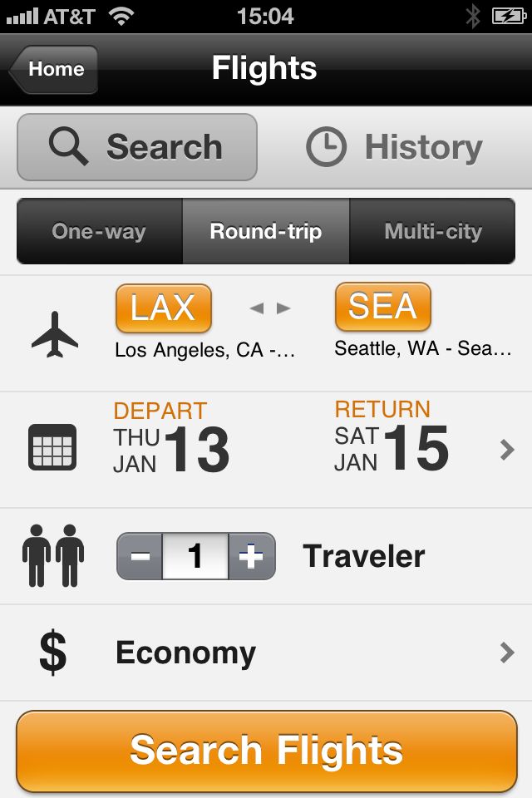The height and width of the screenshot is (798, 532).
Task: Decrease traveler count with the minus button
Action: 140,556
